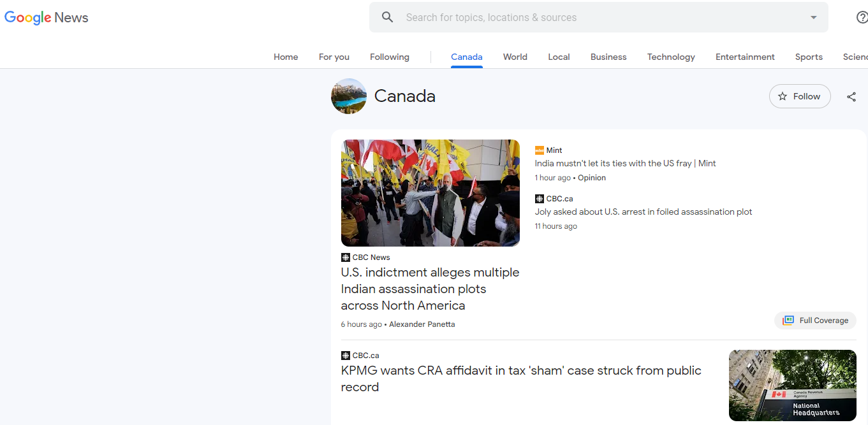Click the CBC.ca source name above Joly story
868x425 pixels.
pos(560,199)
